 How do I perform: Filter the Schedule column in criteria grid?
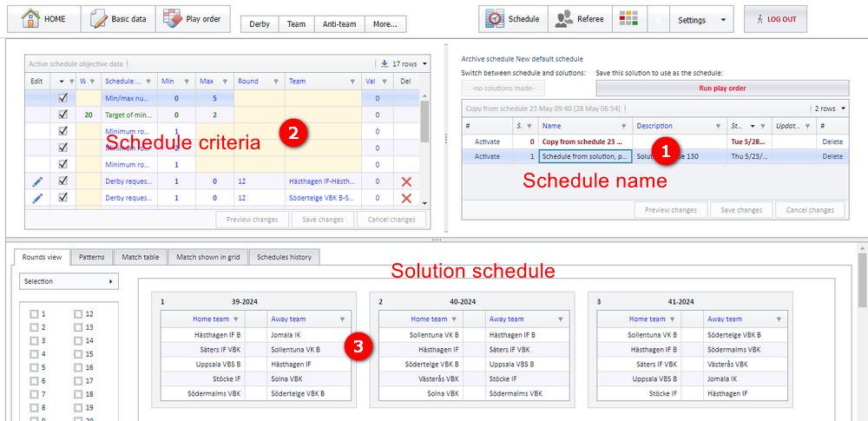point(150,82)
